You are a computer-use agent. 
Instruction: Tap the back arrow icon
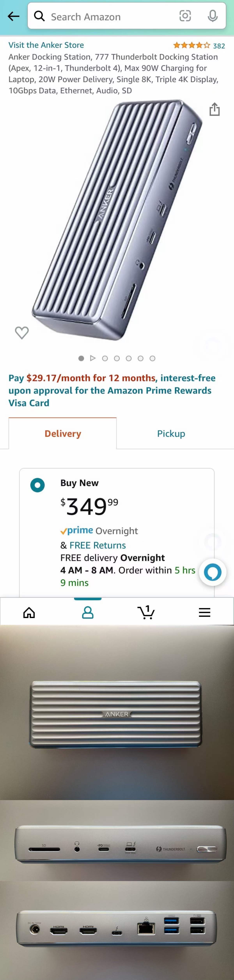[x=13, y=16]
